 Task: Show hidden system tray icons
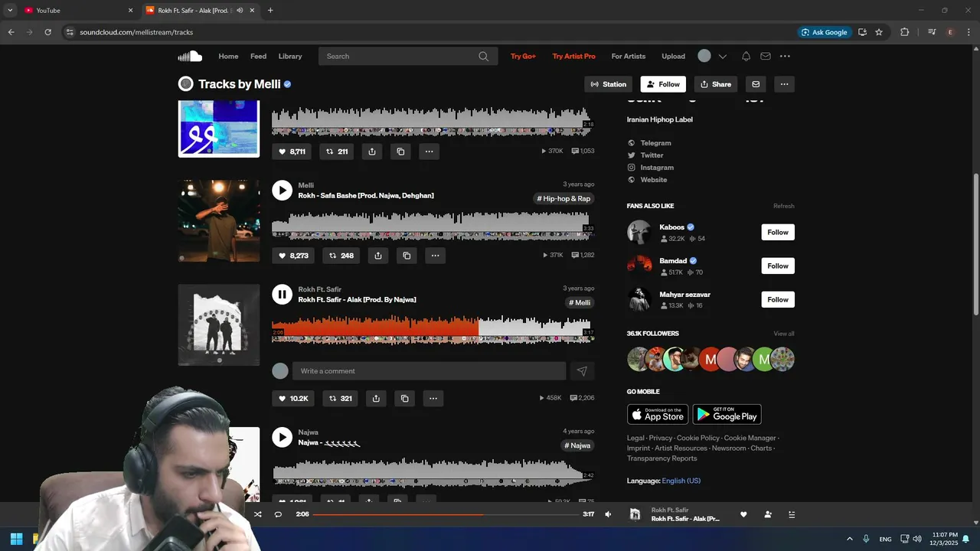pyautogui.click(x=849, y=539)
